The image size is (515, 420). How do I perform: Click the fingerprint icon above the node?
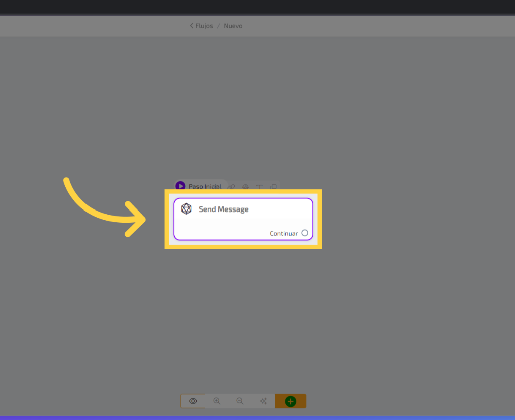[245, 187]
